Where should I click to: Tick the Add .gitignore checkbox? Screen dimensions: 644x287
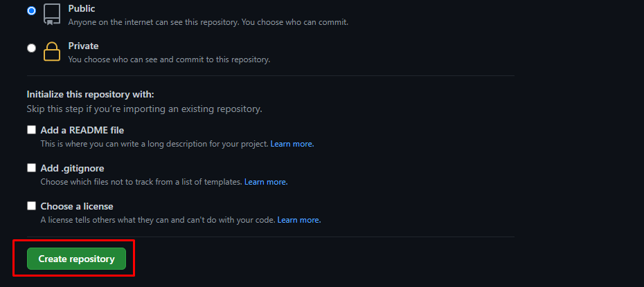tap(32, 167)
